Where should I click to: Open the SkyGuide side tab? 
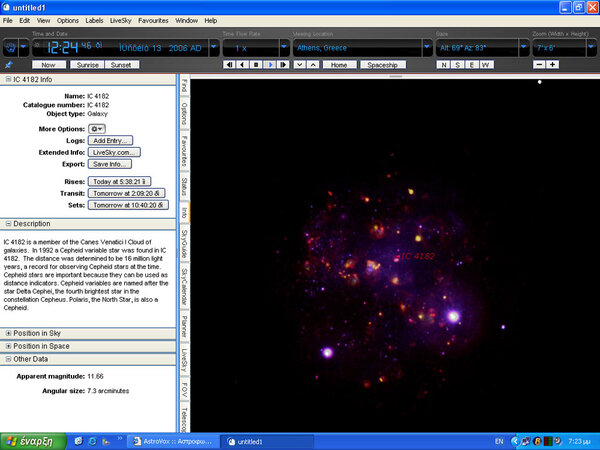(183, 243)
